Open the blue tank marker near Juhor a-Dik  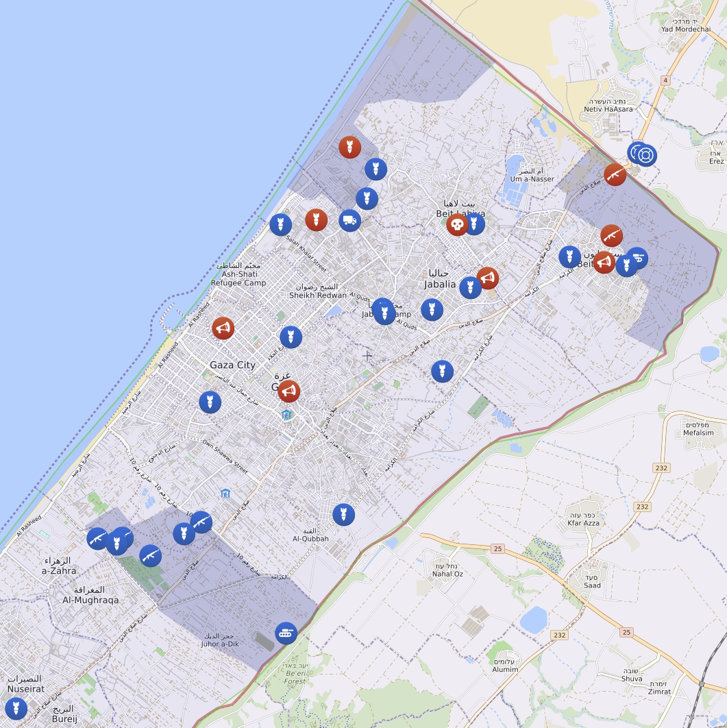(286, 633)
